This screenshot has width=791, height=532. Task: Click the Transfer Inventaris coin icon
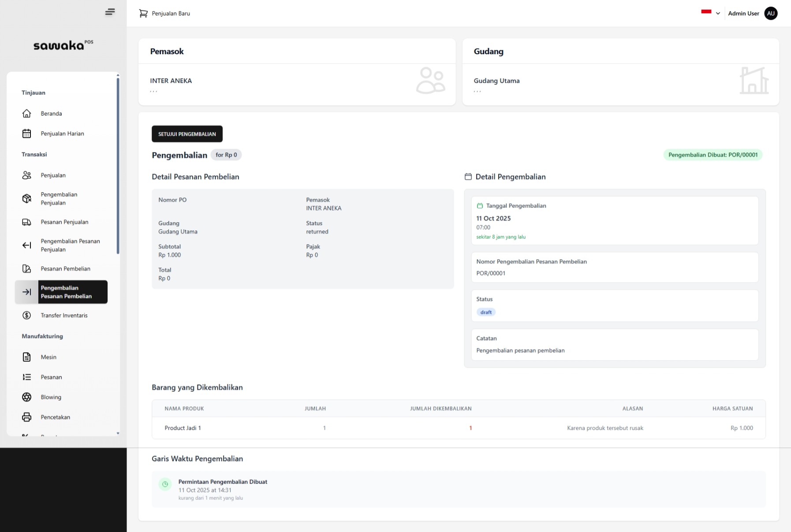(x=27, y=316)
